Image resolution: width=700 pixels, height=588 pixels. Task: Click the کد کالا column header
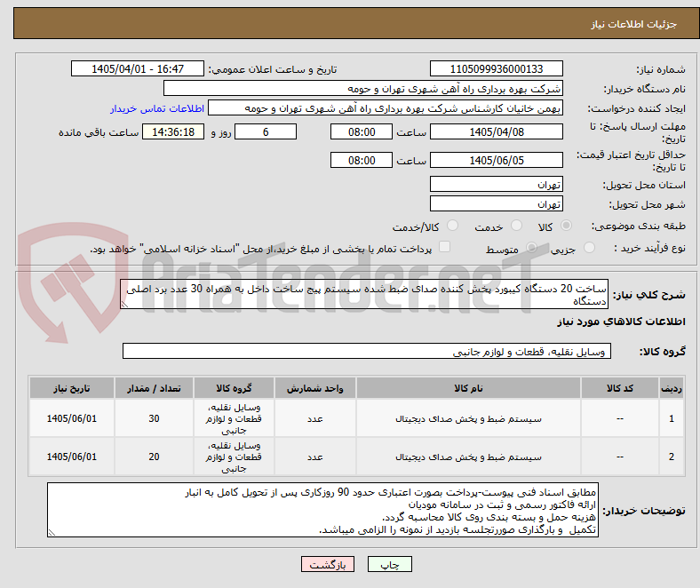(620, 388)
